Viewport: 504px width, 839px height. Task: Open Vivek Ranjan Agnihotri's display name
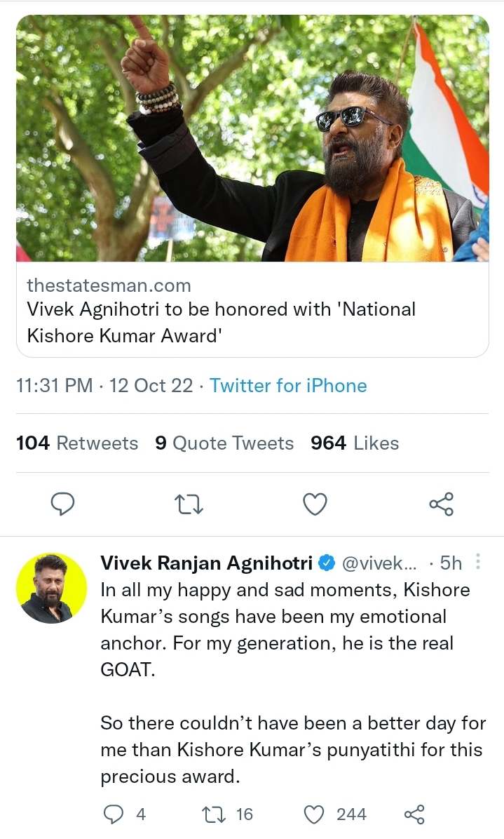(x=207, y=563)
